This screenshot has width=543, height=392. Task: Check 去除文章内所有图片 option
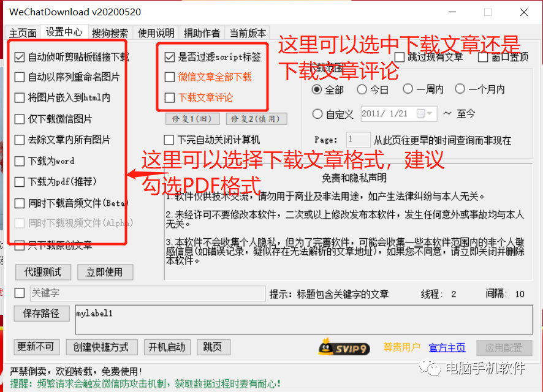(20, 140)
